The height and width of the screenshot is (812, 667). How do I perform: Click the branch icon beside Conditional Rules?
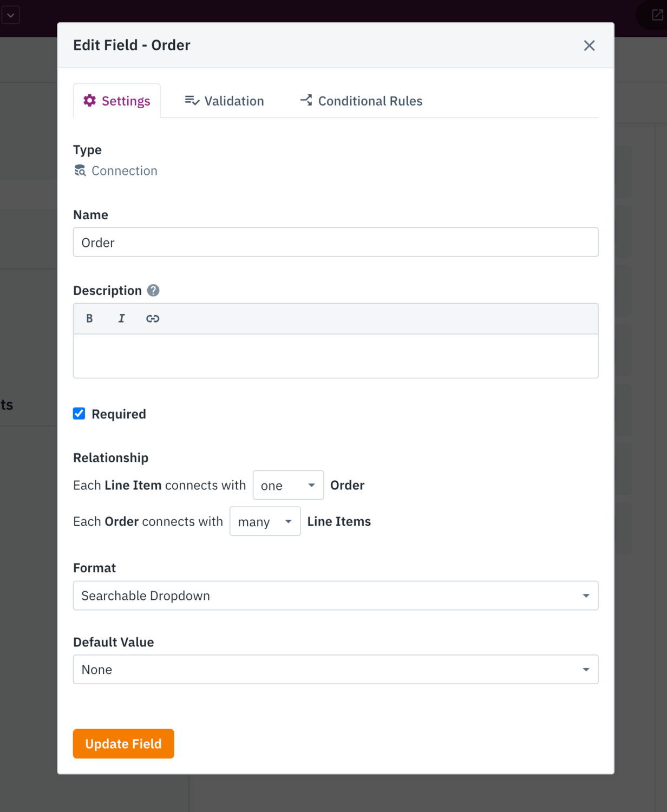click(305, 100)
